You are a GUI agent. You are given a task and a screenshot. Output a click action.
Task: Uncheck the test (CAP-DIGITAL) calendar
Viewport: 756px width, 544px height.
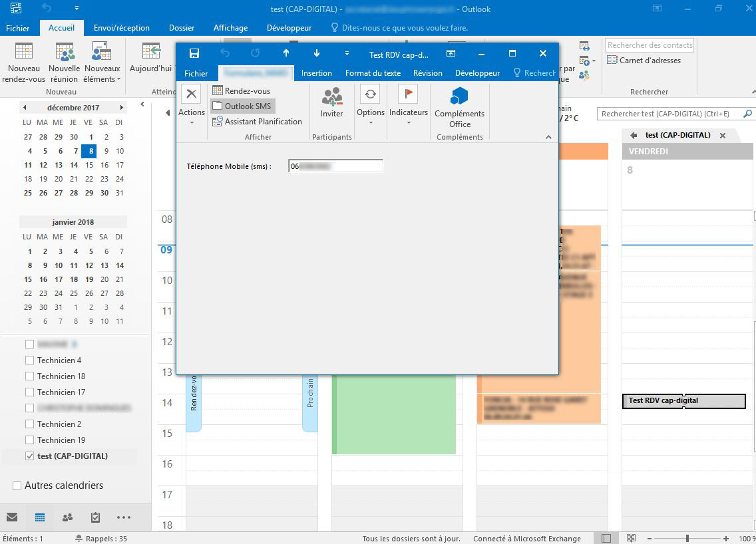[29, 456]
